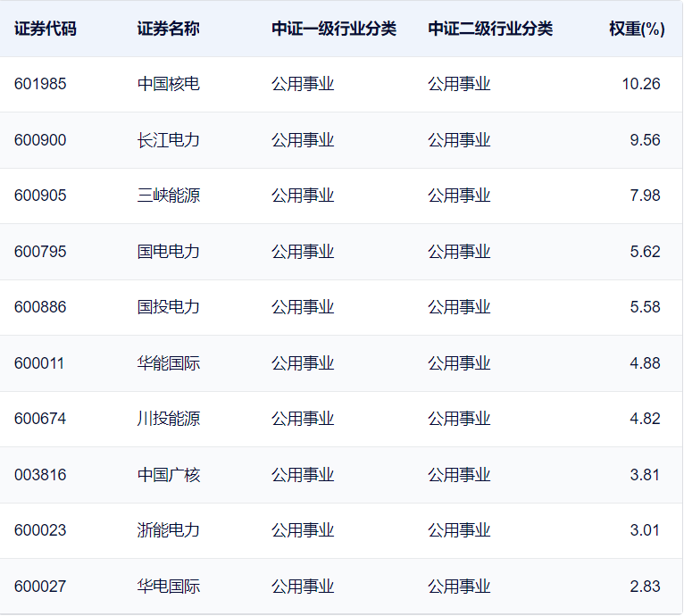684x616 pixels.
Task: Click the 证券名称 column header
Action: pyautogui.click(x=169, y=29)
